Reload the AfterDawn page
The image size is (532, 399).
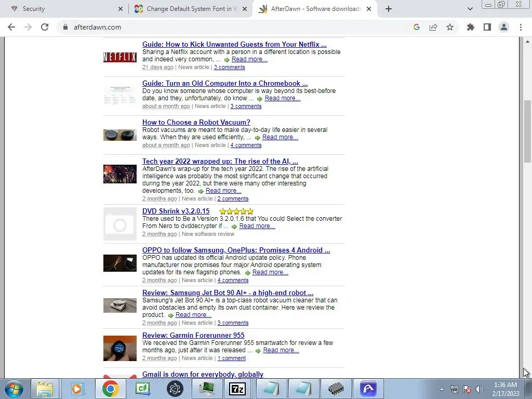[45, 27]
